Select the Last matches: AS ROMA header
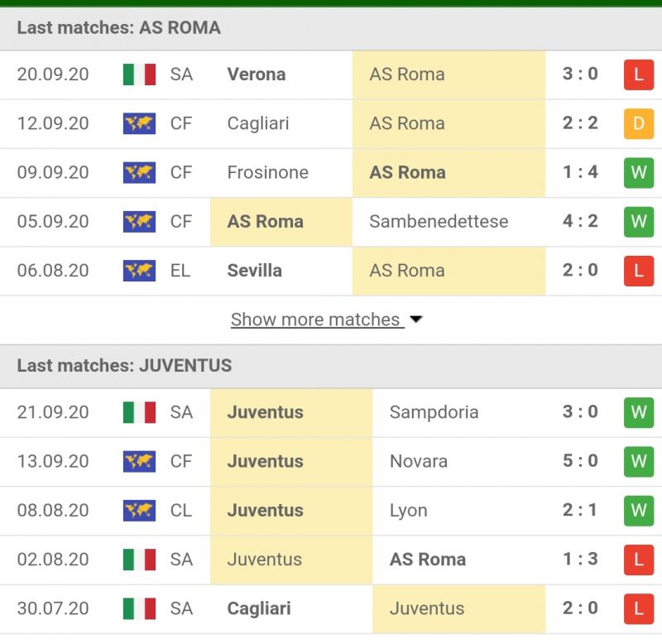 click(x=118, y=27)
